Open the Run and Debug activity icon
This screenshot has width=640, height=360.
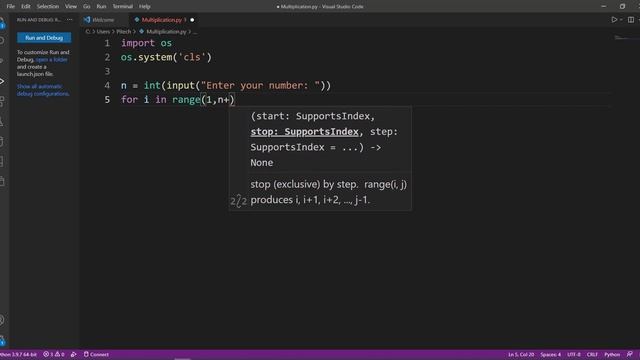pyautogui.click(x=2, y=81)
